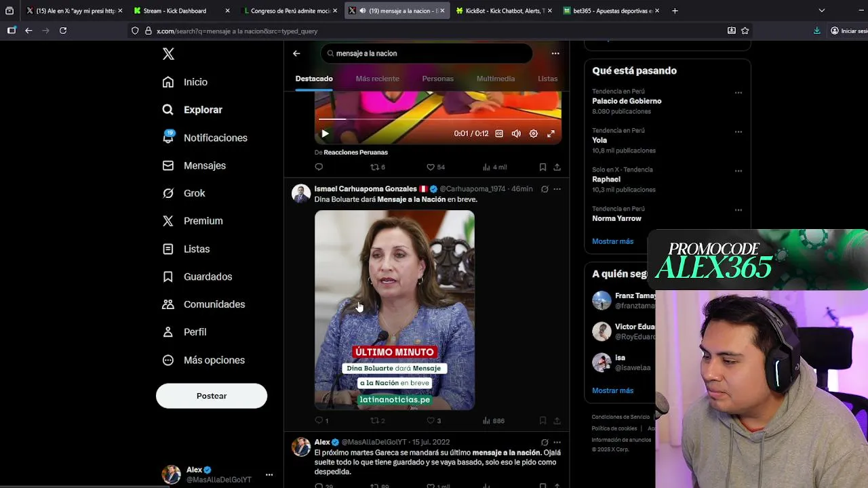Select the Destacado tab
Screen dimensions: 868x488
pyautogui.click(x=314, y=79)
